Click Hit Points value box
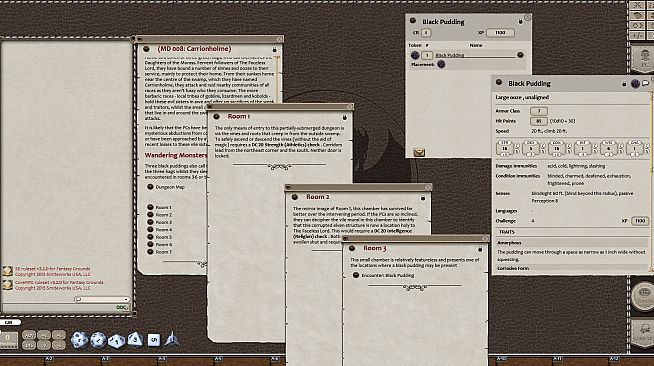Image resolution: width=654 pixels, height=366 pixels. [538, 121]
